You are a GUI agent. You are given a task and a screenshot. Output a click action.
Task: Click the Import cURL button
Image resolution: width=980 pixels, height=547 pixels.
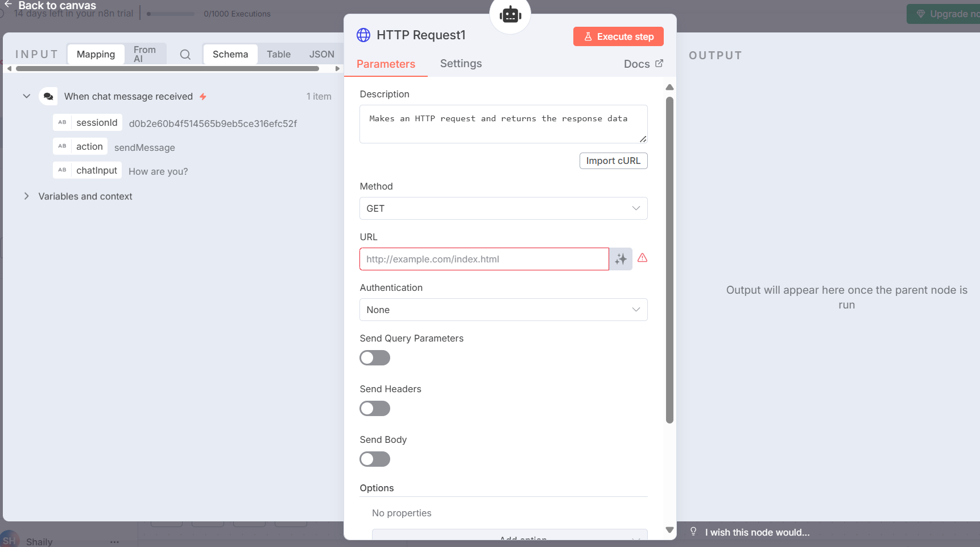613,161
